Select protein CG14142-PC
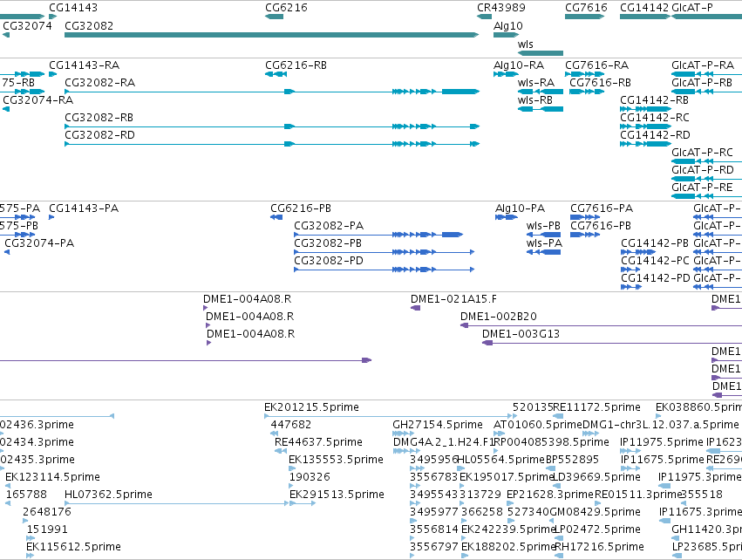742x560 pixels. point(630,270)
